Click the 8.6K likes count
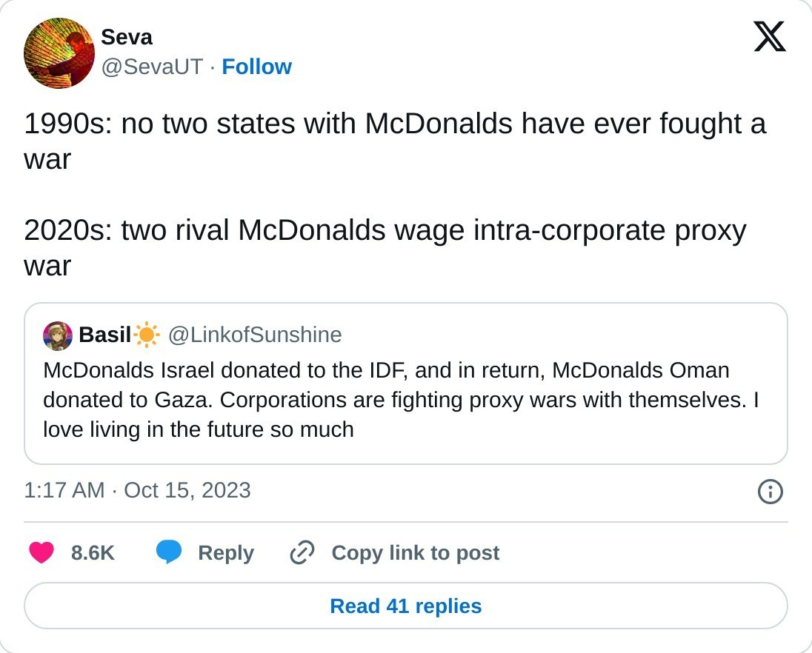This screenshot has width=812, height=653. (x=93, y=553)
